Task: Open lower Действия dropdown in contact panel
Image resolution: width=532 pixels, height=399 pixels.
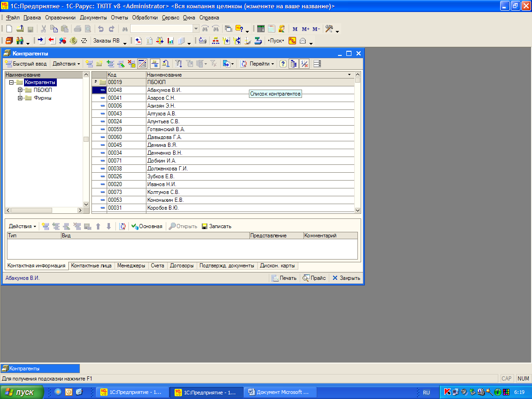Action: tap(22, 226)
